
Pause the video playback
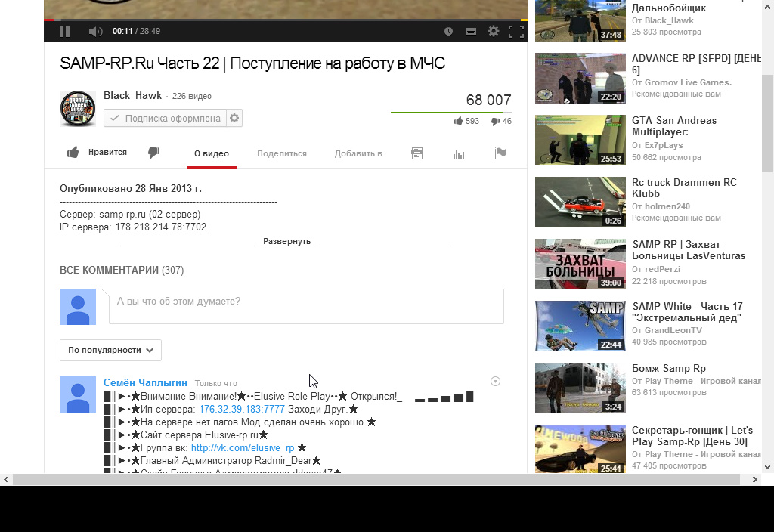65,32
